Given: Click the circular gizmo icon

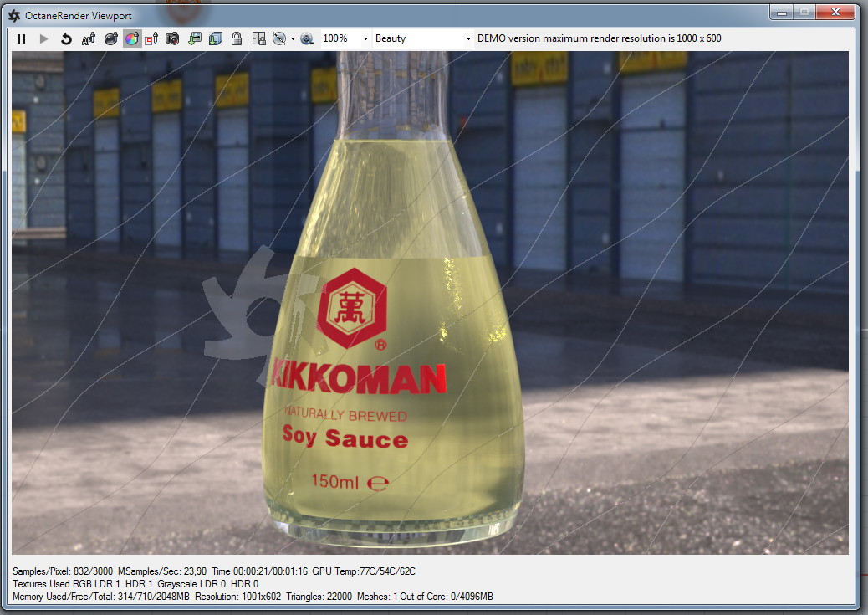Looking at the screenshot, I should pyautogui.click(x=279, y=38).
